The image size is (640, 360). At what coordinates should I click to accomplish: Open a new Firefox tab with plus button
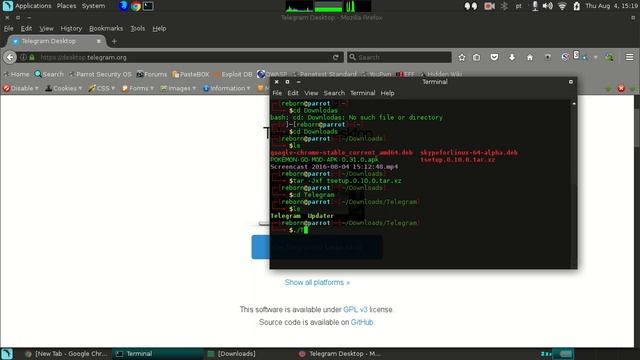pyautogui.click(x=114, y=41)
